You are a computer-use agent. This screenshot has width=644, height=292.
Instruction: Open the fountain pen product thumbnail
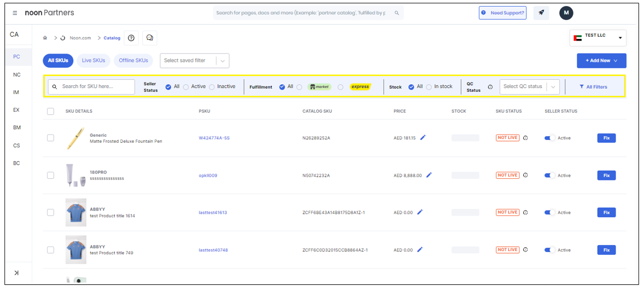75,138
